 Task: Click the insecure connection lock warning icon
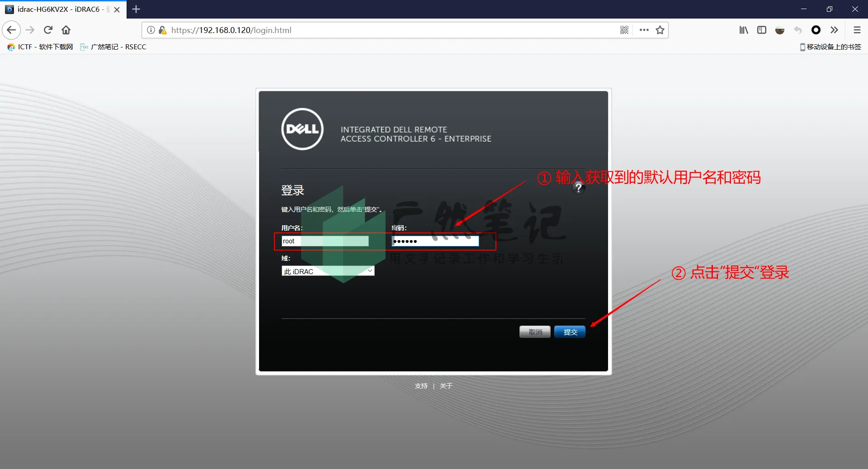(162, 30)
